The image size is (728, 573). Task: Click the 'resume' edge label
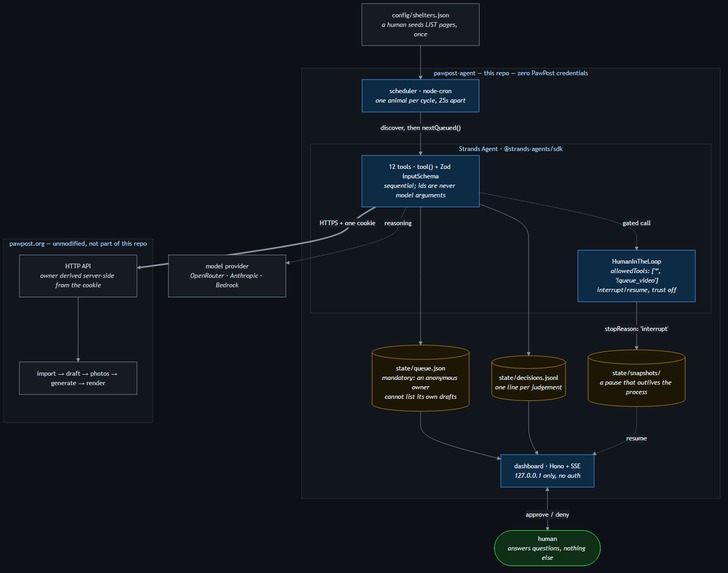[636, 438]
